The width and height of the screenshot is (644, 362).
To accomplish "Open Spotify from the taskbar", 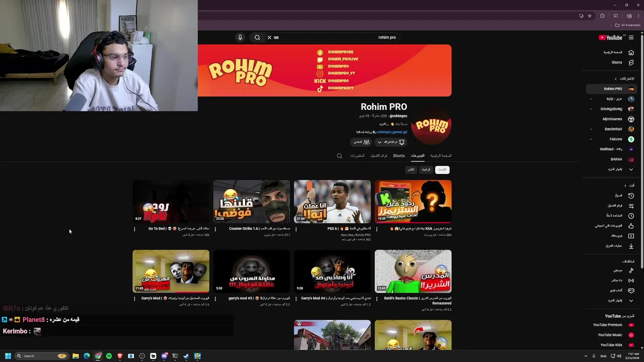I will 109,356.
